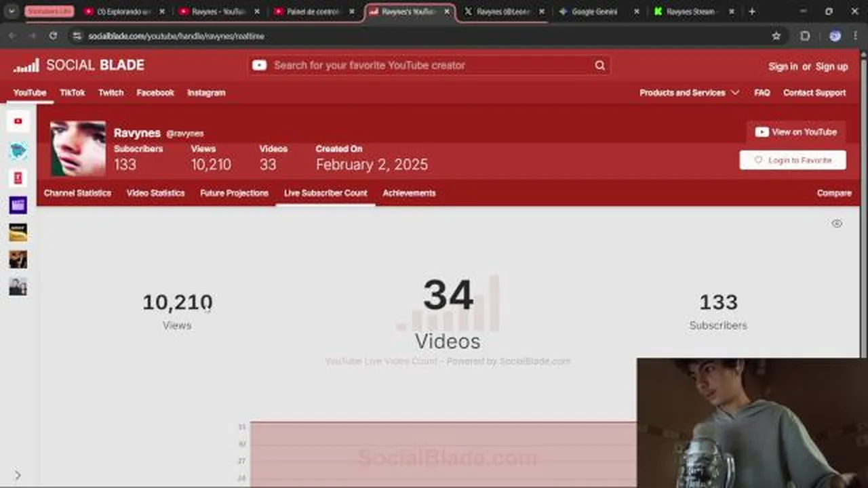
Task: Open the gold channel icon in the sidebar
Action: [x=18, y=232]
